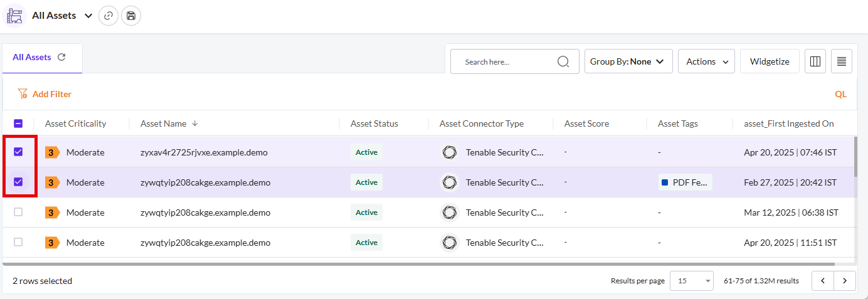Switch to QL query mode

point(840,94)
